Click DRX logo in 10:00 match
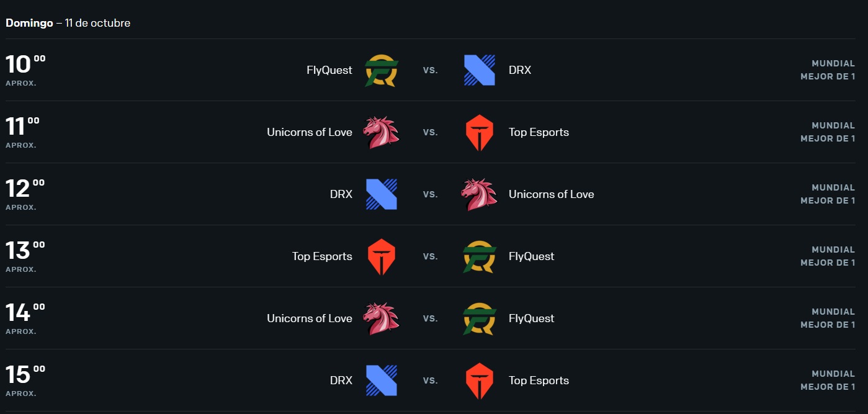 pos(480,70)
